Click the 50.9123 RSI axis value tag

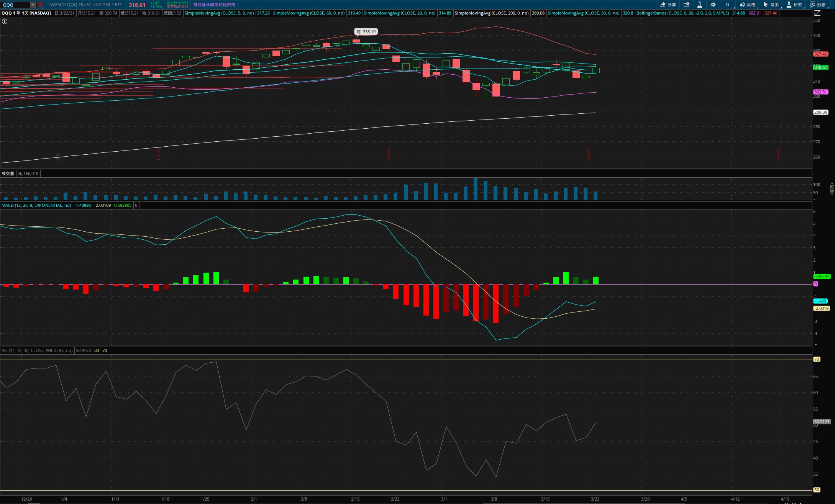(x=822, y=422)
